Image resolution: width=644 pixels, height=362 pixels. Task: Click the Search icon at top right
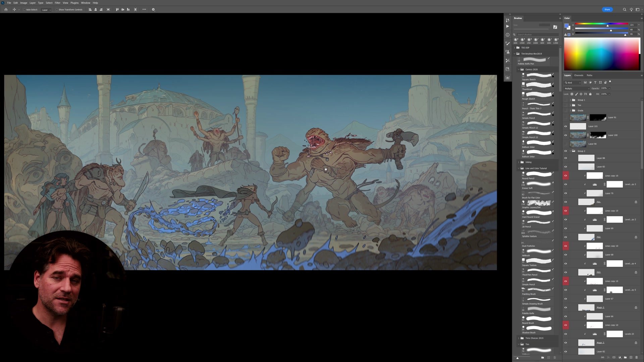tap(625, 9)
